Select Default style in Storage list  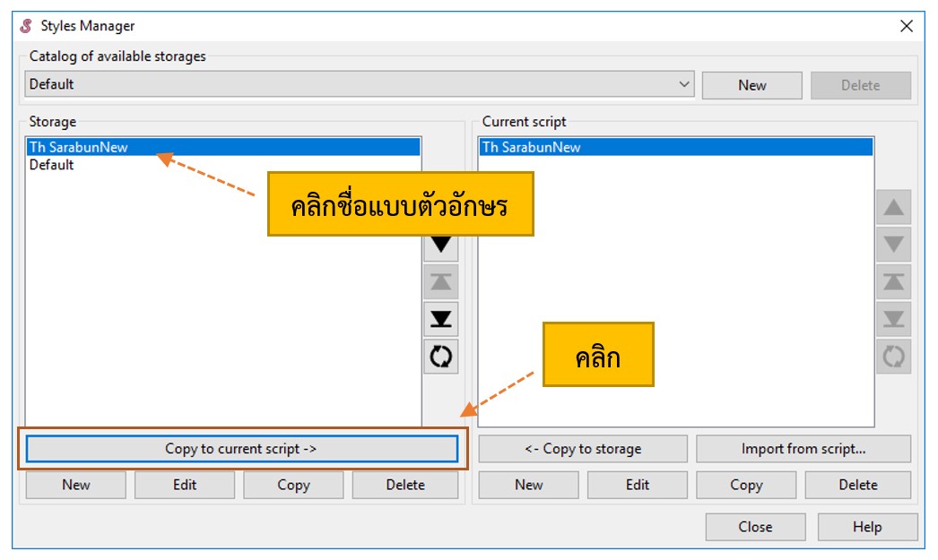tap(52, 165)
